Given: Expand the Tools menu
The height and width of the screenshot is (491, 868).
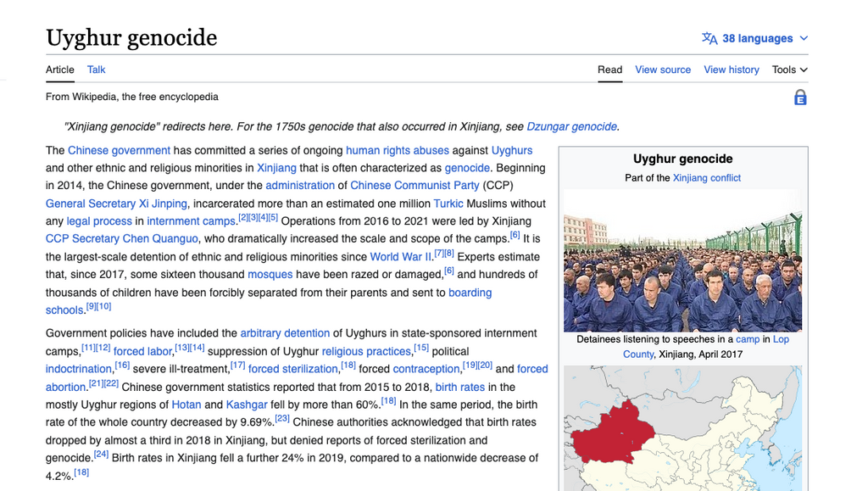Looking at the screenshot, I should click(790, 70).
